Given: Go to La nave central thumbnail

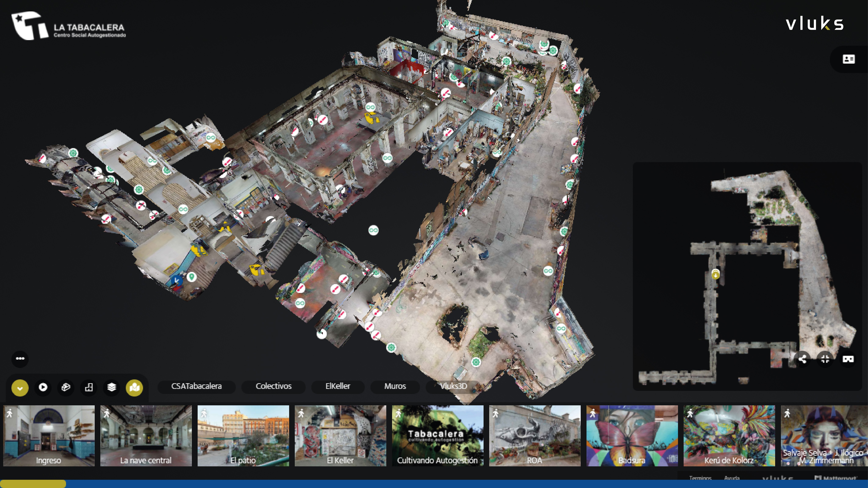Looking at the screenshot, I should [146, 436].
